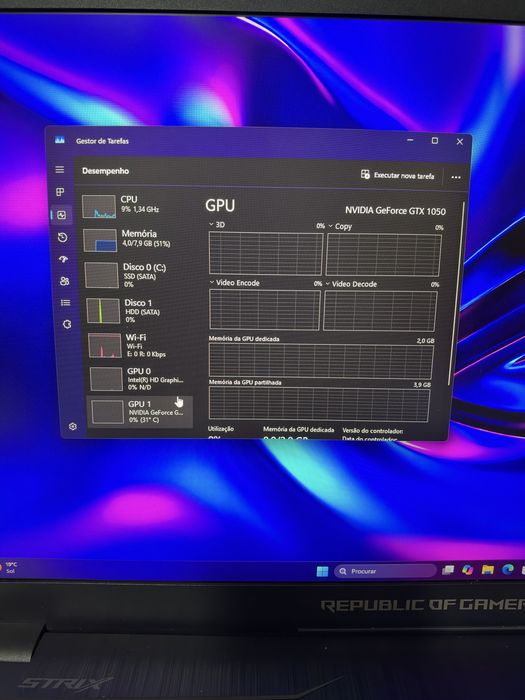Click the GPU details vertical scrollbar
The image size is (525, 700).
coord(457,292)
